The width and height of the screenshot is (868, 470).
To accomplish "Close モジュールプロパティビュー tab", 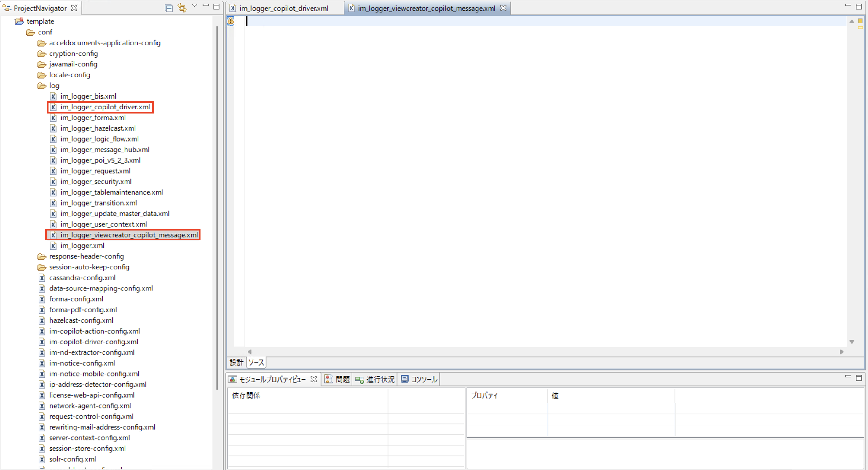I will point(313,379).
